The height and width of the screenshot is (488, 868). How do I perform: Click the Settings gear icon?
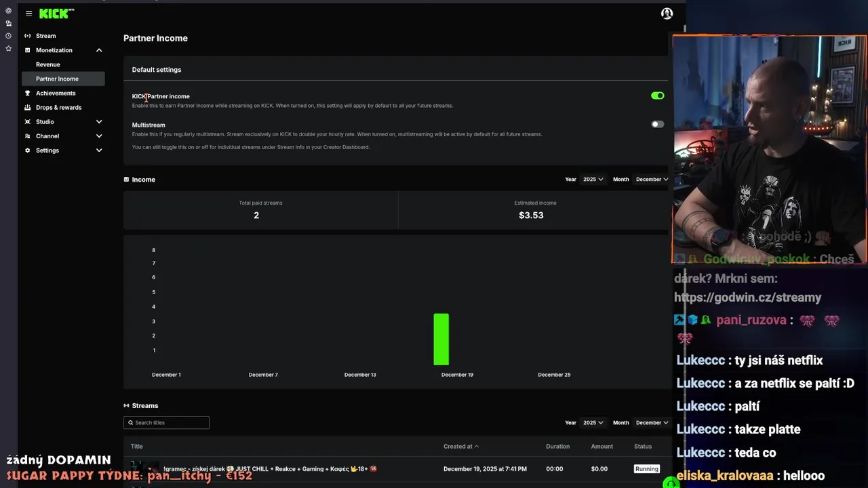coord(28,150)
